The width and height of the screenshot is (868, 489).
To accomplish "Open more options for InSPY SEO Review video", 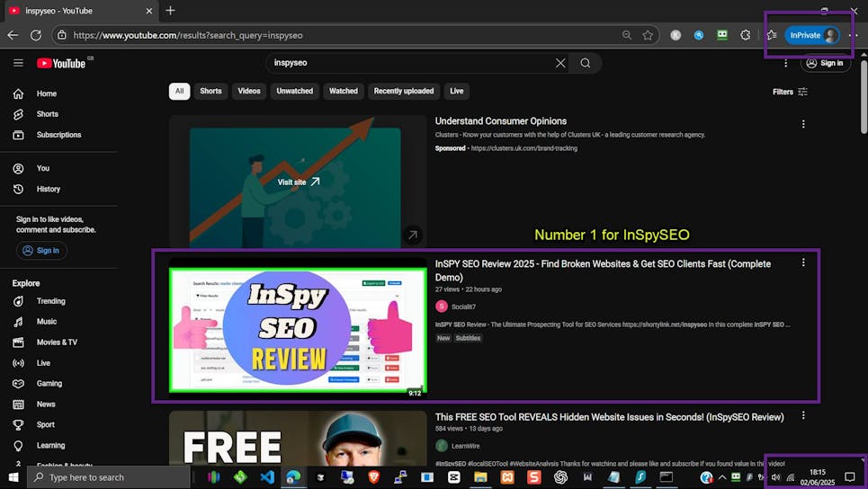I will [x=803, y=263].
